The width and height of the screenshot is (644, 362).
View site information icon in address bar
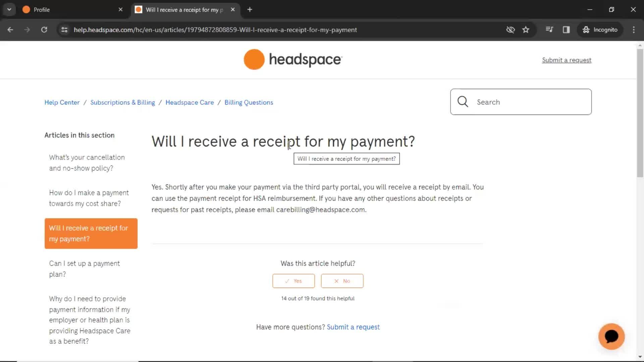tap(64, 30)
